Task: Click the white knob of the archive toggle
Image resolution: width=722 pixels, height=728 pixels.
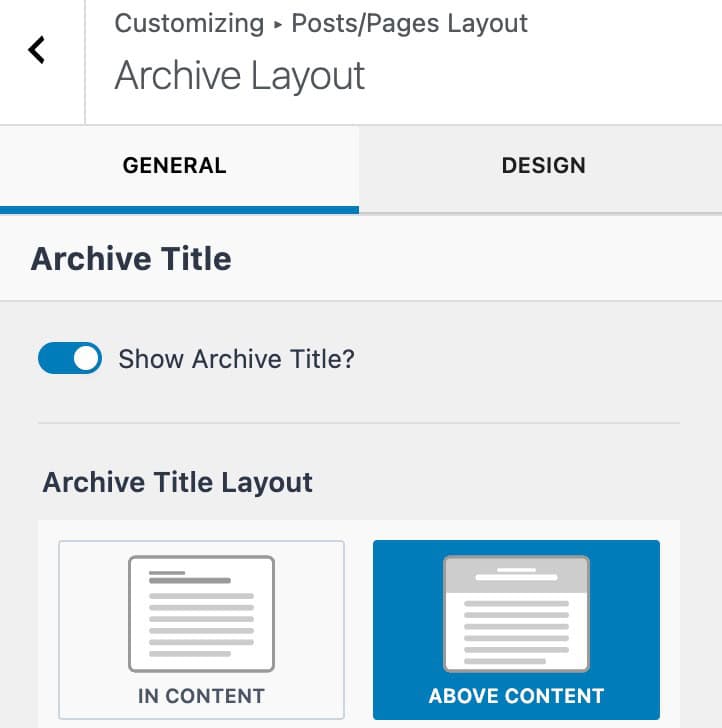Action: pyautogui.click(x=87, y=358)
